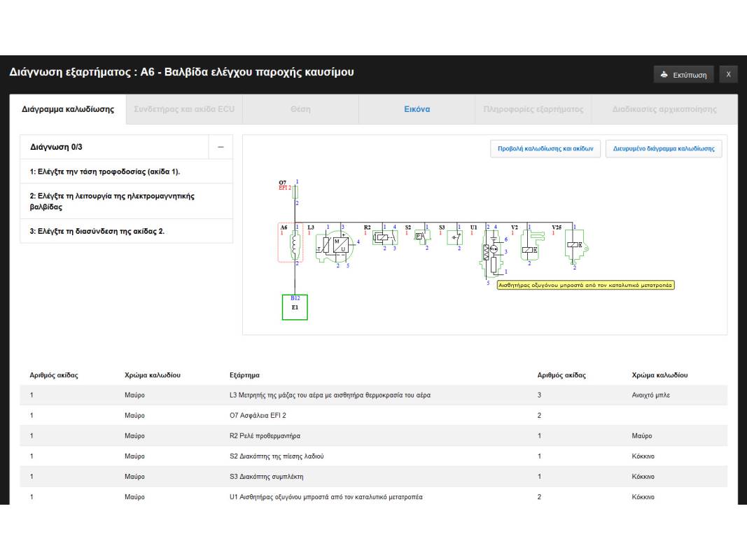Click the Ανοιχτό μπλε wire color cell
The image size is (747, 560).
coord(651,395)
